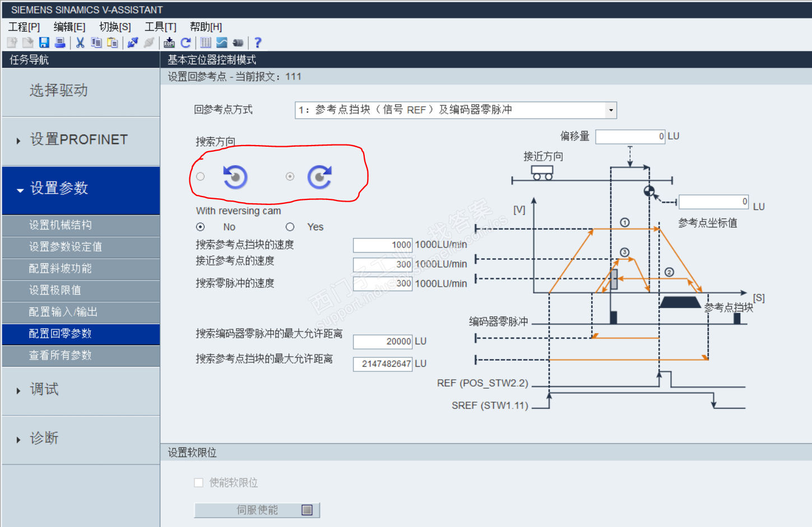Open the parameter list table icon
The width and height of the screenshot is (812, 527).
coord(206,43)
